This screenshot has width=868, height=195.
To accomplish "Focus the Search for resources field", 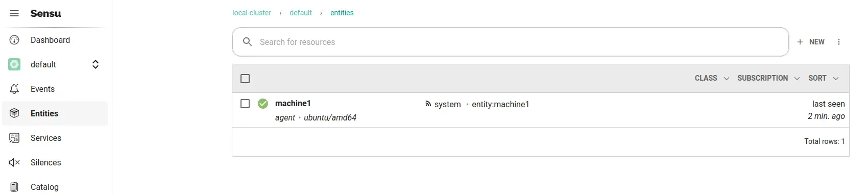I will 511,42.
